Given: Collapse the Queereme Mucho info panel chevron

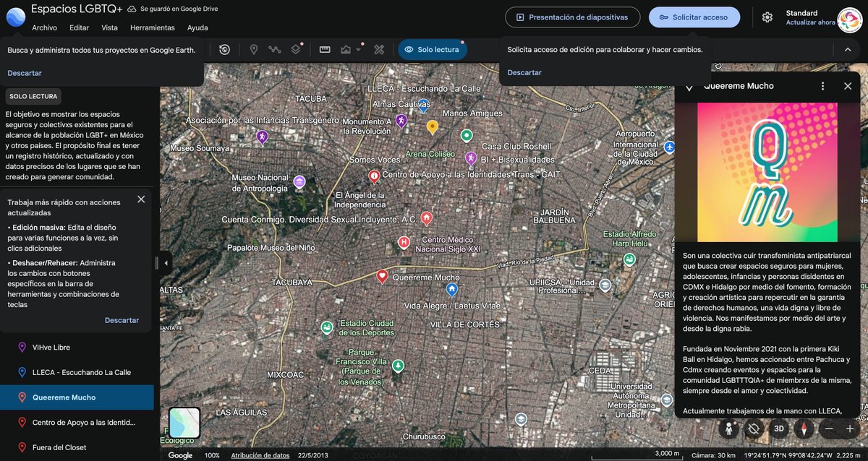Looking at the screenshot, I should pyautogui.click(x=689, y=86).
